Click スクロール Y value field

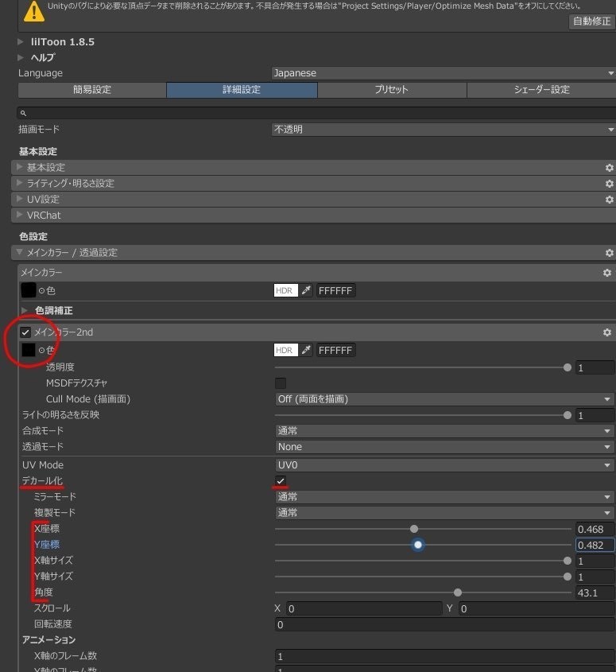coord(537,608)
